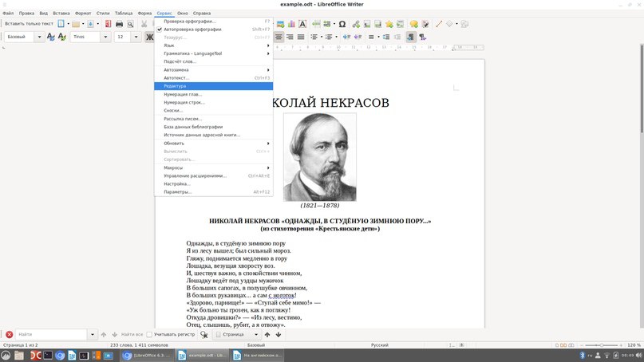
Task: Toggle track changes recording icon
Action: [x=425, y=24]
